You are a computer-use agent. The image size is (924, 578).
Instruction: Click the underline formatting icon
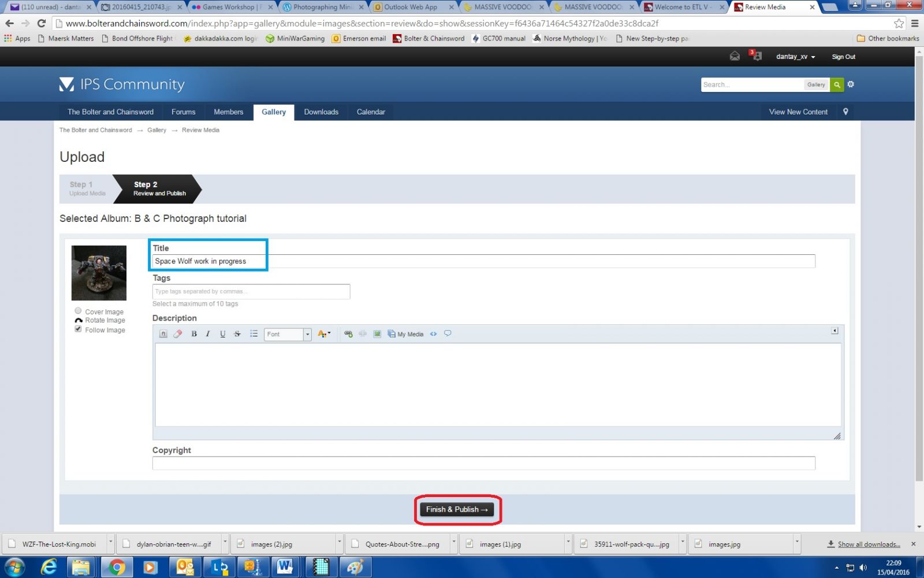coord(222,334)
